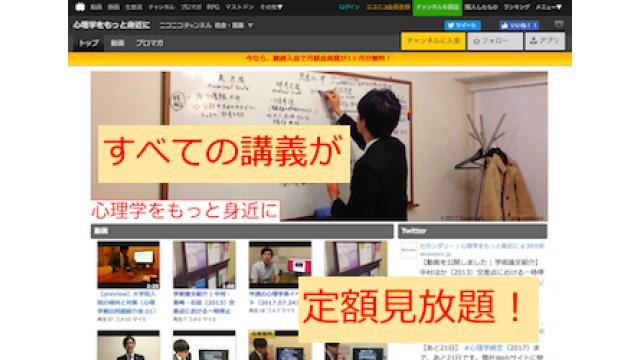Click the whiteboard lecture banner image
The width and height of the screenshot is (640, 360).
point(319,146)
